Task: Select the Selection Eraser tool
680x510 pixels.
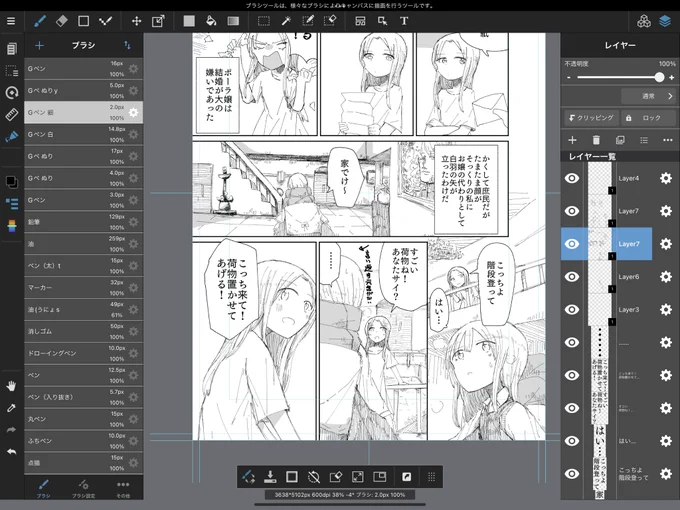Action: (330, 21)
